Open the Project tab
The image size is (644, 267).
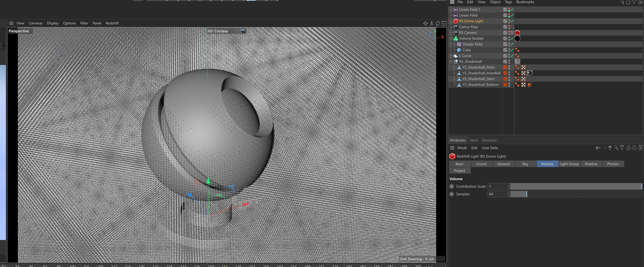click(x=460, y=171)
